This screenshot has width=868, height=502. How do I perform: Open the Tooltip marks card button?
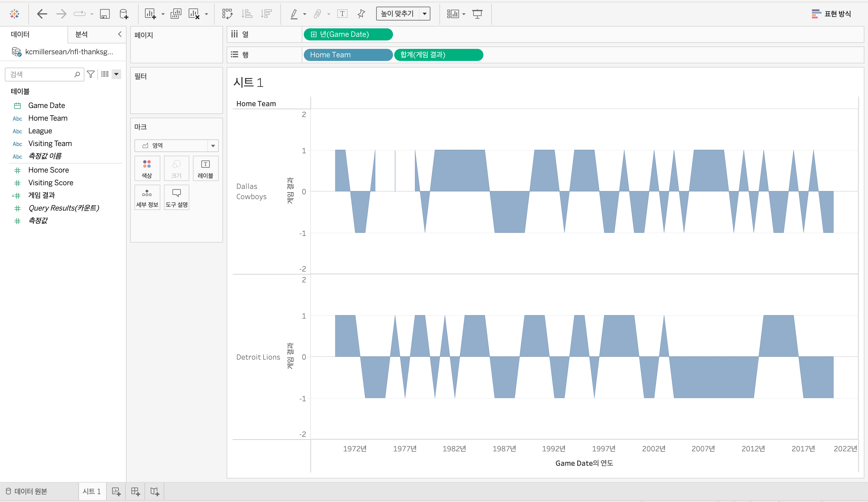coord(177,197)
